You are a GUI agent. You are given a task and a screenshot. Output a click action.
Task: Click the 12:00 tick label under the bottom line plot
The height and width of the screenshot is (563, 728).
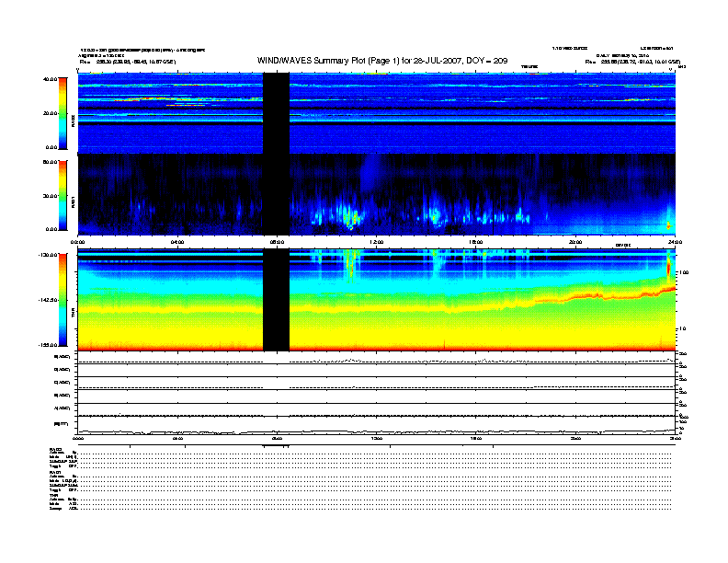(x=377, y=438)
